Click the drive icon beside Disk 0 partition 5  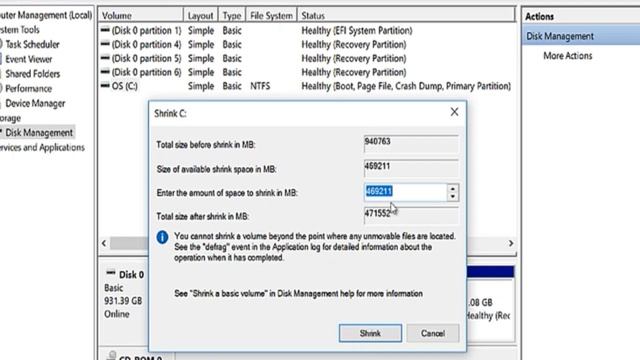[x=105, y=58]
